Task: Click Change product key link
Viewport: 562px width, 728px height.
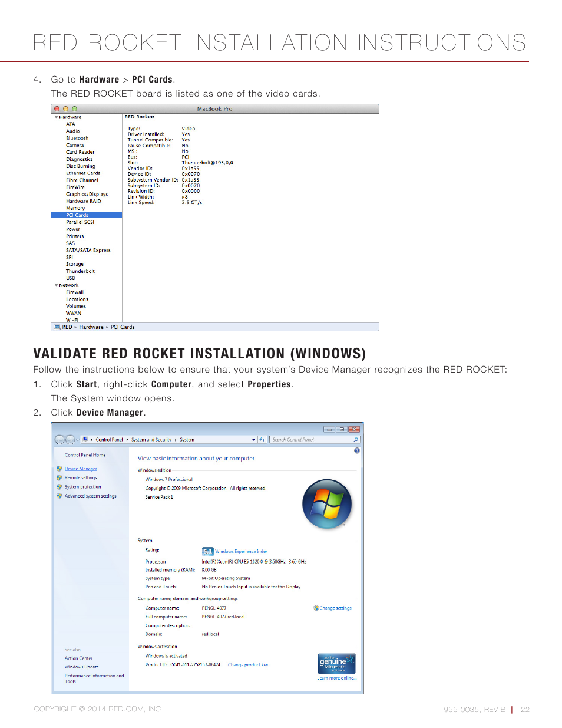Action: [x=248, y=665]
